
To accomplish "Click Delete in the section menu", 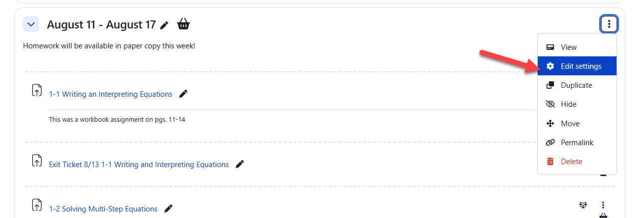I will [571, 162].
